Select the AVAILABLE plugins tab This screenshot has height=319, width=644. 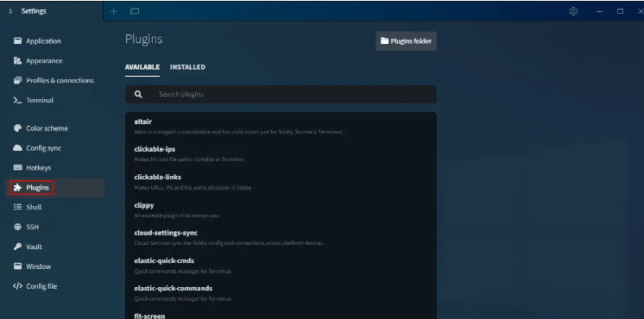(x=142, y=67)
